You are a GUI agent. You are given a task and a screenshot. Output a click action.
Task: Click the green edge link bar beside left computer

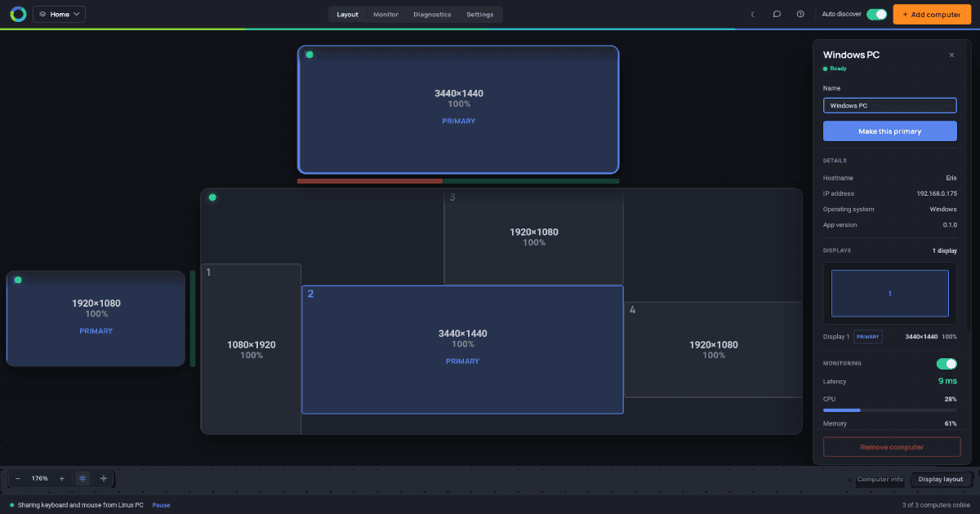point(193,318)
